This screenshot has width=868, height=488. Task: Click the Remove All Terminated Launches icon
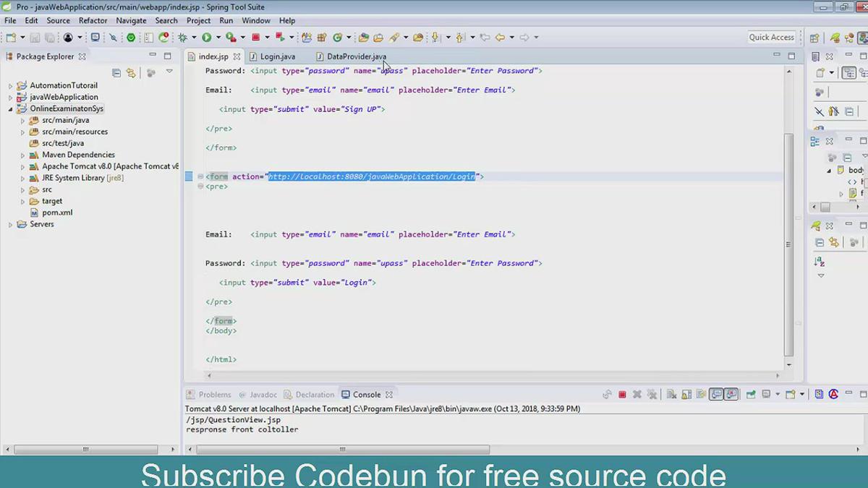pyautogui.click(x=652, y=395)
